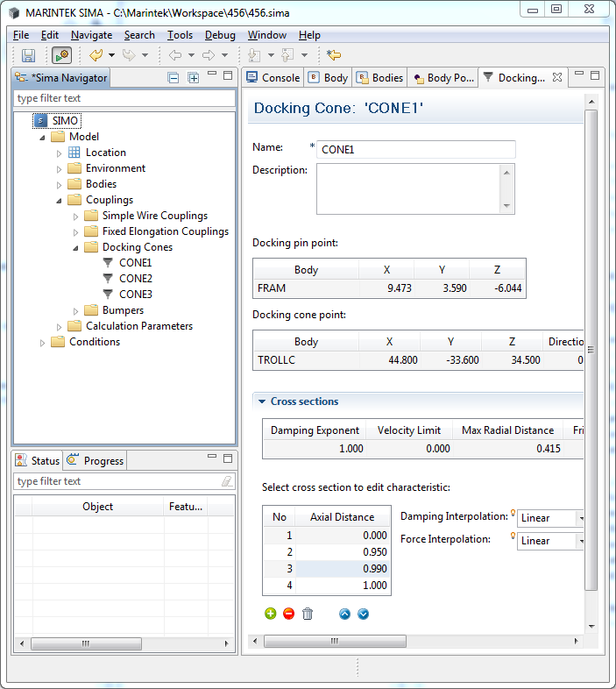Image resolution: width=616 pixels, height=689 pixels.
Task: Open the Tools menu
Action: point(180,35)
